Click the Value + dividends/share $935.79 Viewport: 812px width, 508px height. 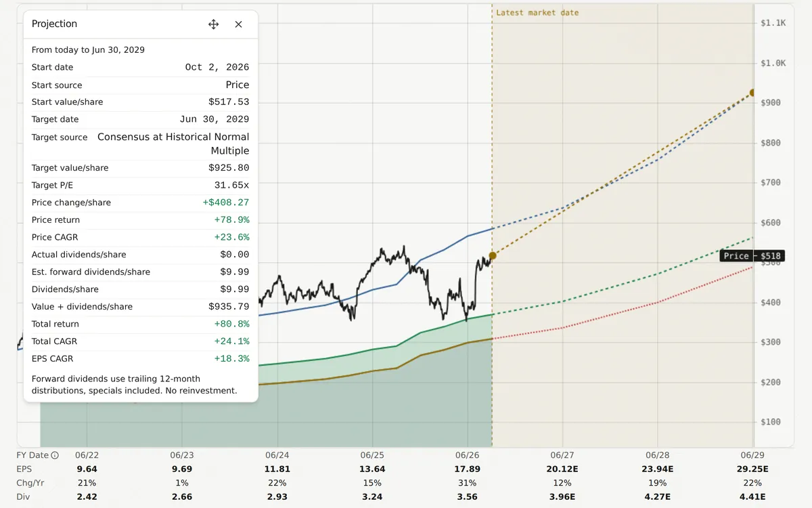pyautogui.click(x=229, y=307)
